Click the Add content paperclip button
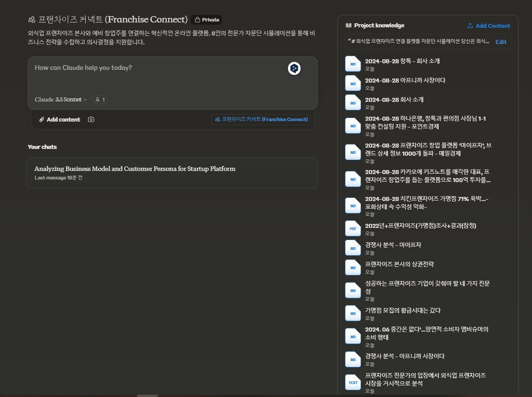Viewport: 532px width, 397px height. (x=60, y=119)
